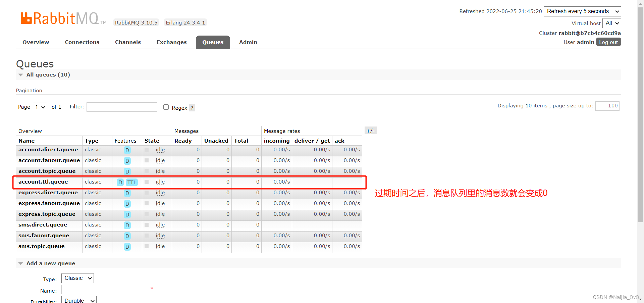Click the D badge for sms.fanout.queue
This screenshot has width=644, height=303.
pos(127,236)
